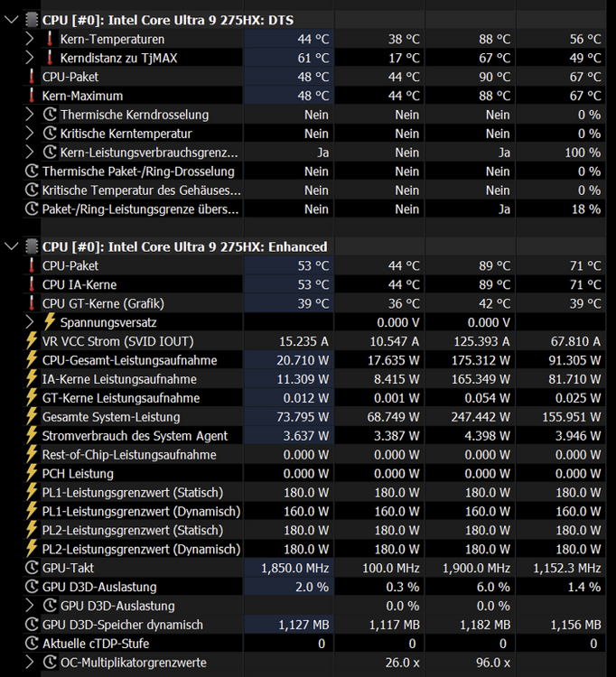This screenshot has height=677, width=616.
Task: Select the CPU-Gesamt-Leistungsaufnahme row label
Action: click(x=129, y=360)
